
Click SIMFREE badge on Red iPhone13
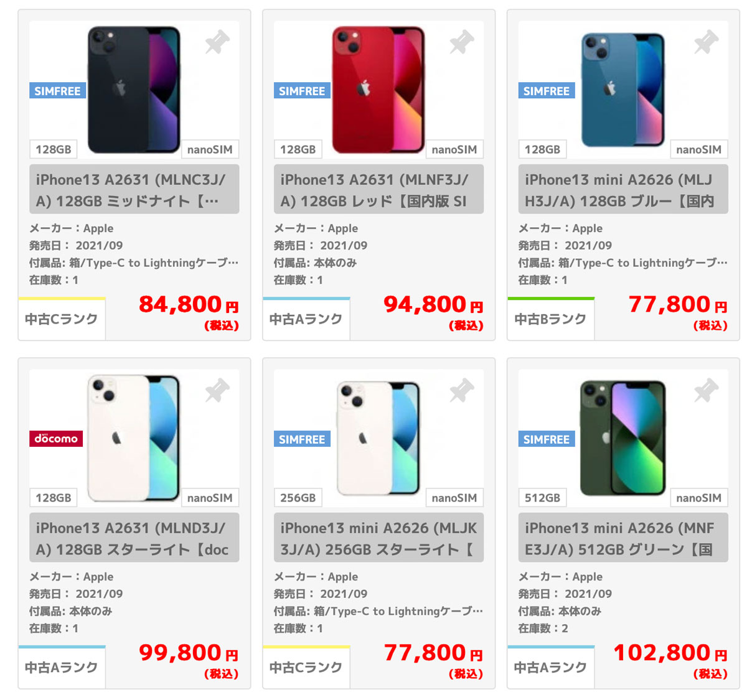coord(302,91)
